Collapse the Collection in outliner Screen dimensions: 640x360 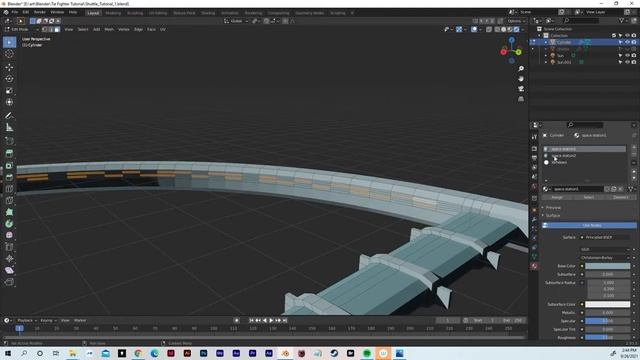point(540,36)
